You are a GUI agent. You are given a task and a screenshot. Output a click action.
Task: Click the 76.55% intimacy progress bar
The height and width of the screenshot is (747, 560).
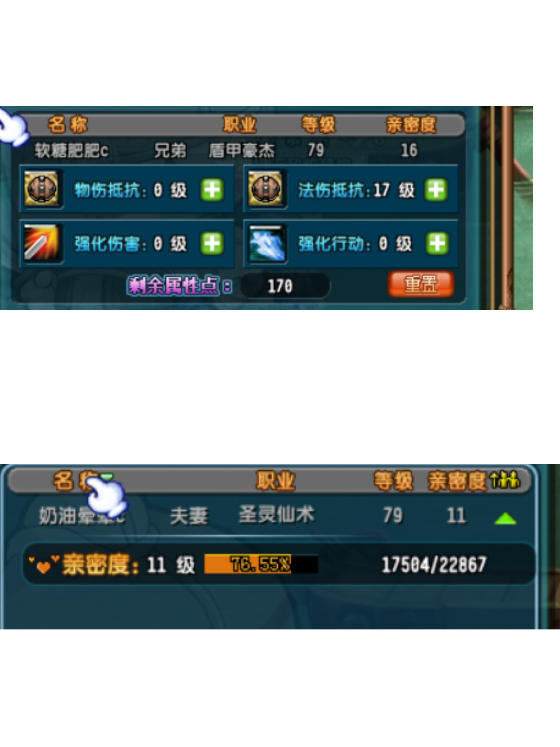[261, 564]
